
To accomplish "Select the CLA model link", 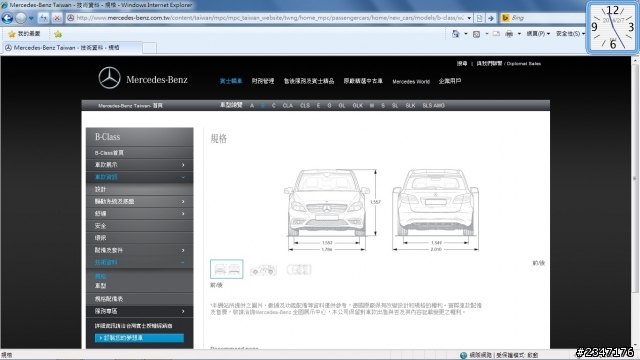I will pos(287,106).
